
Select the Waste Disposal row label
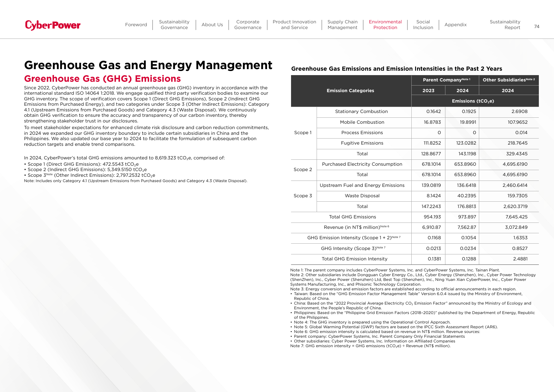(362, 196)
